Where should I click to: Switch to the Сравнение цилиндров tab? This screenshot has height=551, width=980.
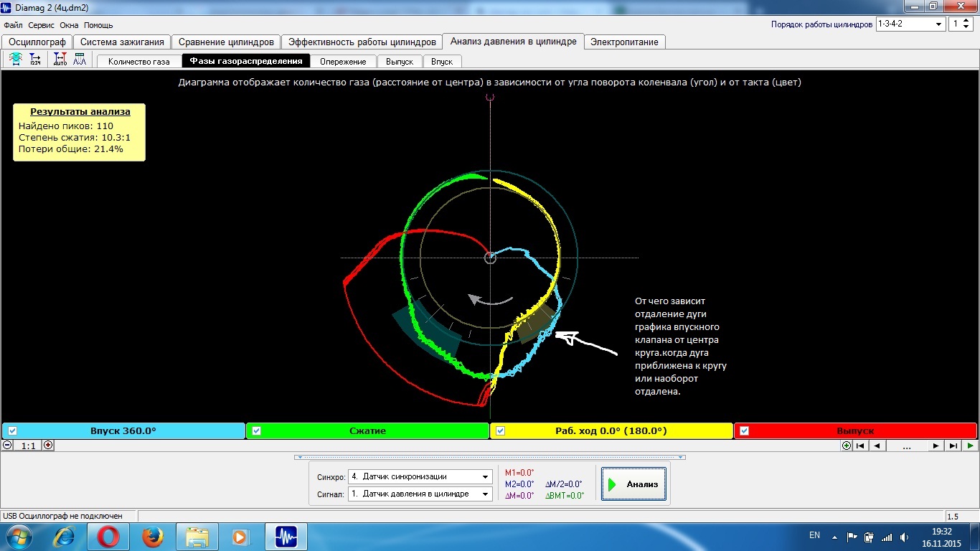(x=226, y=42)
